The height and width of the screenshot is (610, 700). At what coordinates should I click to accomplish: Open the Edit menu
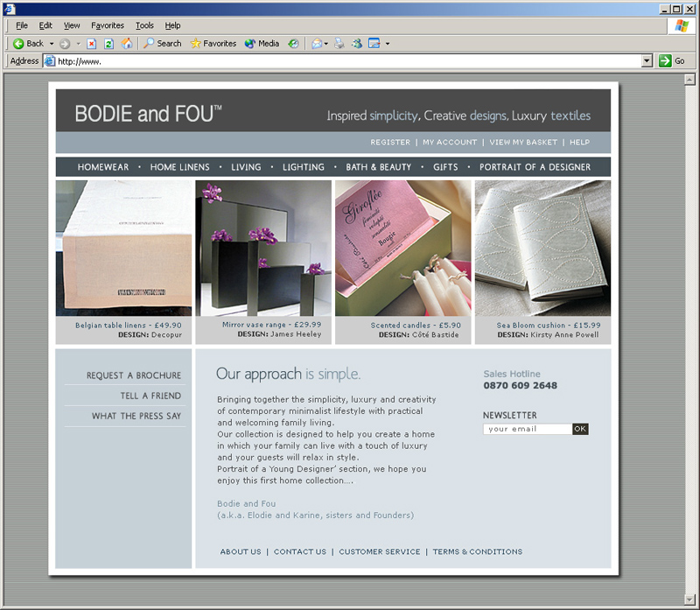45,25
